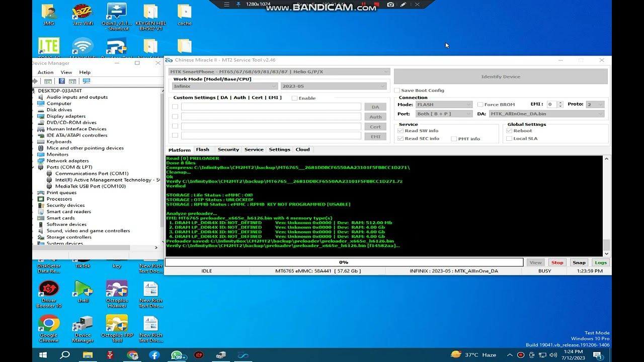Viewport: 644px width, 362px height.
Task: Open Chrome from the taskbar
Action: click(x=132, y=355)
